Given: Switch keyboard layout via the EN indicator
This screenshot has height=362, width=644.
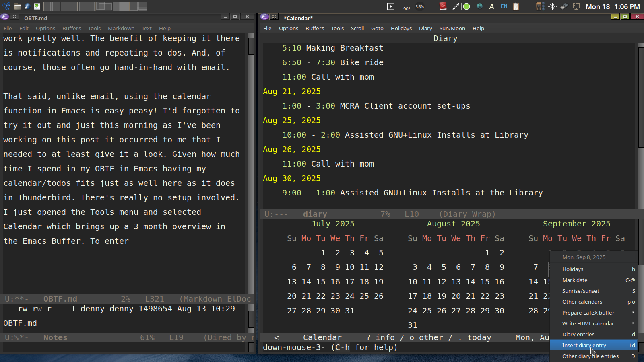Looking at the screenshot, I should coord(504,6).
